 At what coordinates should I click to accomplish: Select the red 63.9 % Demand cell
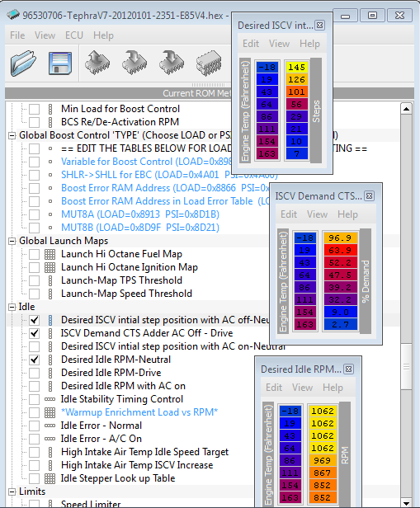point(340,250)
